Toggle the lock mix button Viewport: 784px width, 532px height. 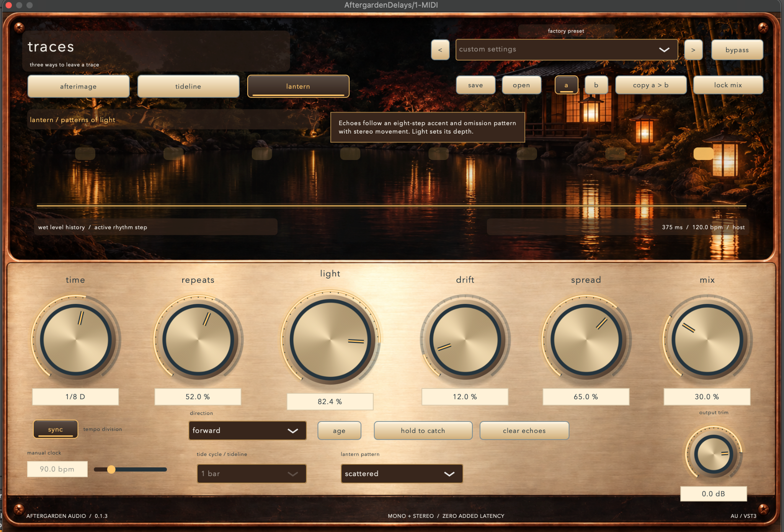tap(728, 85)
